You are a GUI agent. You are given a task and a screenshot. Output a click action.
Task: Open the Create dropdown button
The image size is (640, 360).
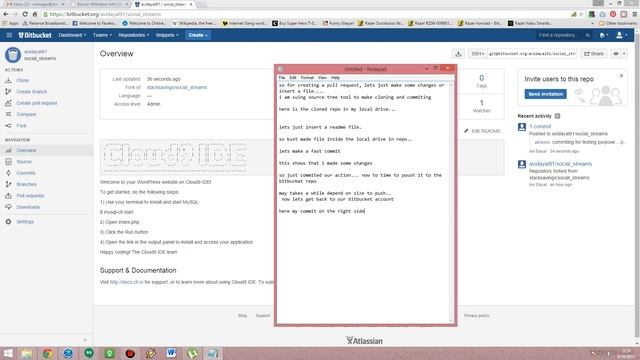[198, 35]
